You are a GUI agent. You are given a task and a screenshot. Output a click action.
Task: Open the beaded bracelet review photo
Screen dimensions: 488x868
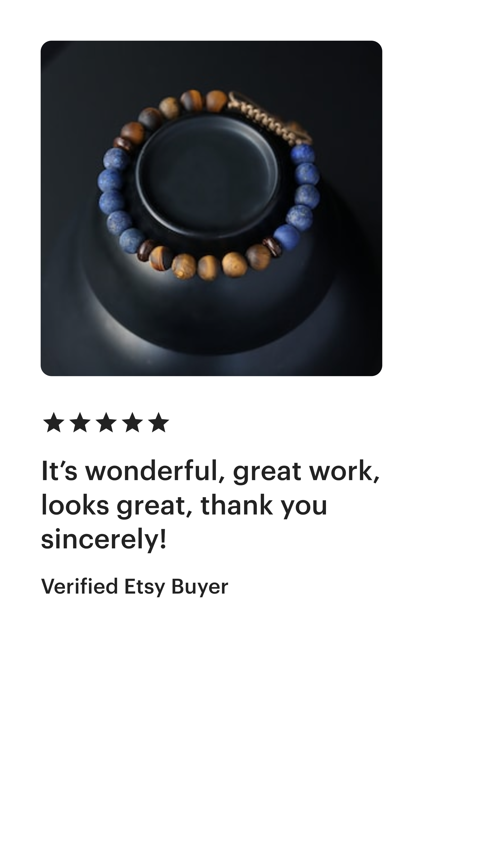(211, 208)
